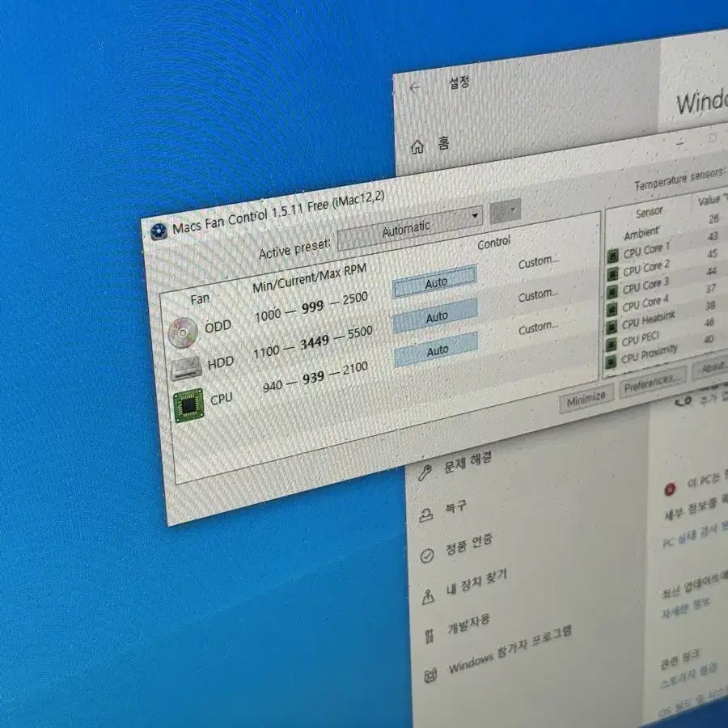Open Windows 참가자 프로그램 in the Settings sidebar
728x728 pixels.
tap(510, 650)
